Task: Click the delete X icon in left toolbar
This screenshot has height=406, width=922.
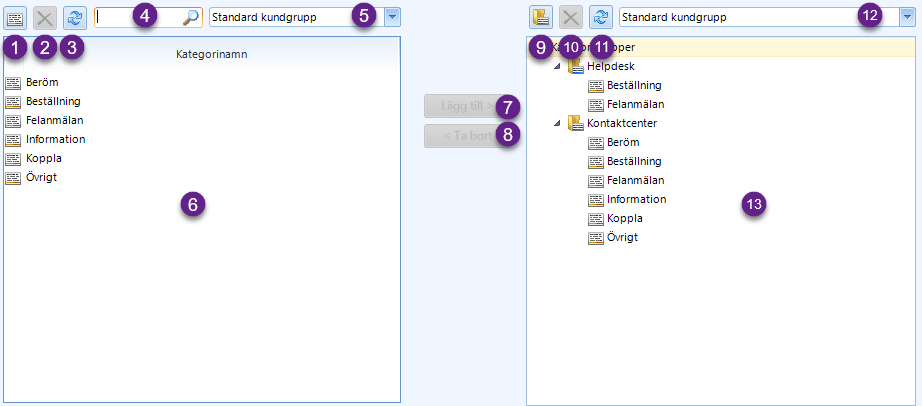Action: [x=45, y=18]
